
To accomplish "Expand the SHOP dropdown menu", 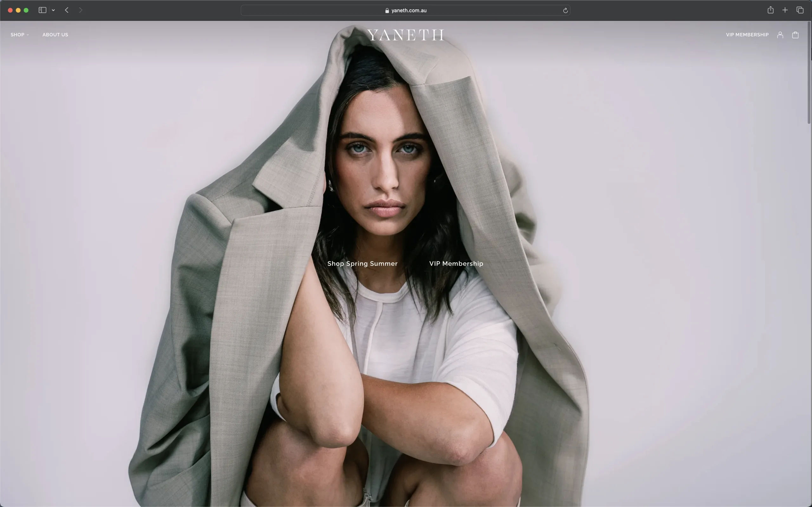I will click(19, 35).
